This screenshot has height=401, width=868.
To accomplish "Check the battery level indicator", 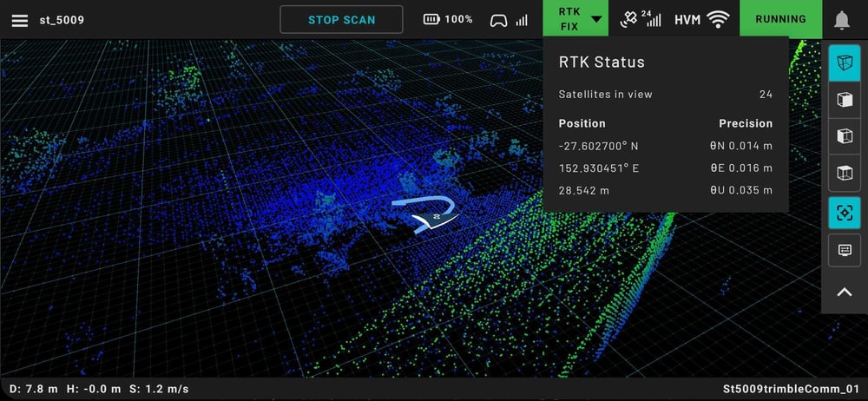I will (x=448, y=19).
